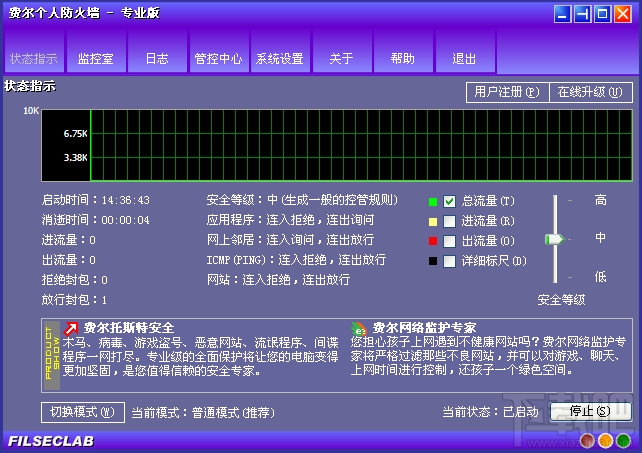Click the FILSECLAB logo in the footer
Image resolution: width=642 pixels, height=453 pixels.
click(x=51, y=441)
